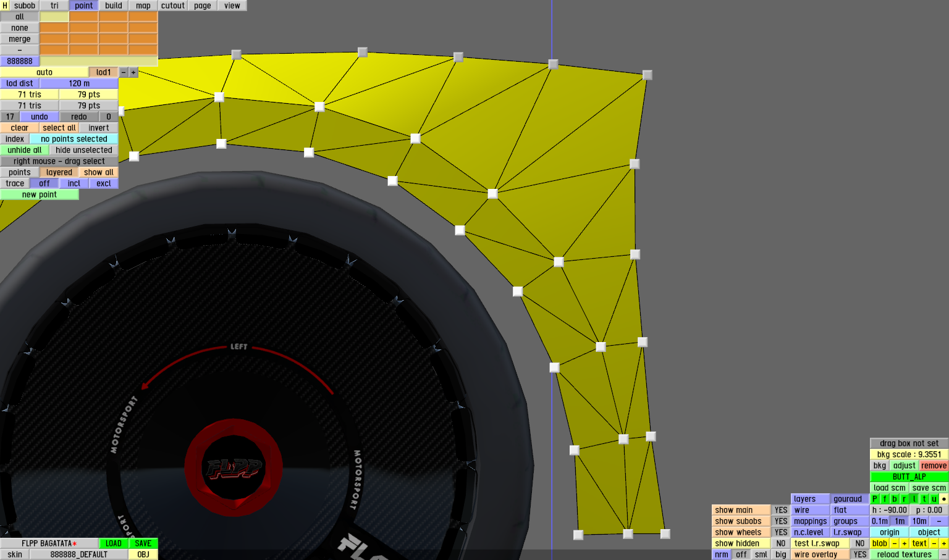
Task: Click the load scm button
Action: click(890, 488)
